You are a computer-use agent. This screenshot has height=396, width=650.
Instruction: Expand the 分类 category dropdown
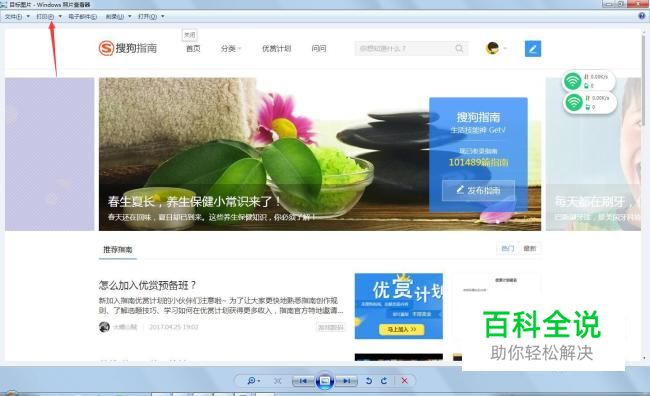[x=231, y=49]
